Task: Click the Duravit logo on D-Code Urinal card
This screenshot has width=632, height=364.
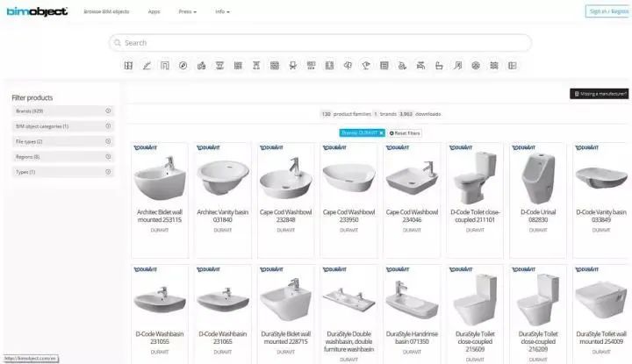Action: click(523, 147)
